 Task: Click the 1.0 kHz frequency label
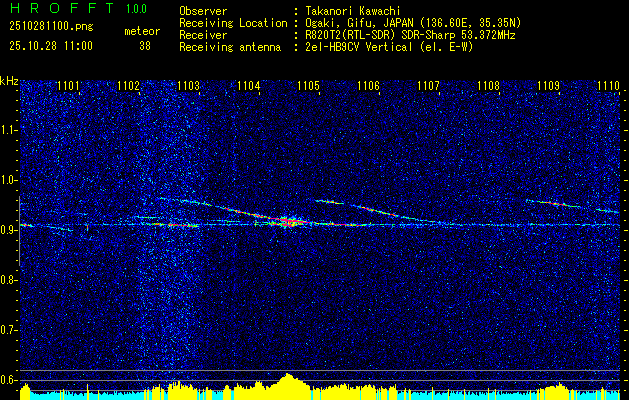pos(8,180)
